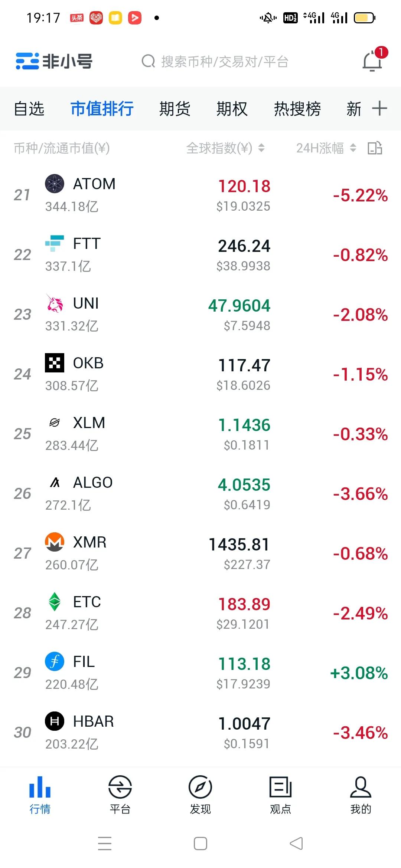Sort by 24H涨幅 column
This screenshot has height=868, width=401.
326,148
